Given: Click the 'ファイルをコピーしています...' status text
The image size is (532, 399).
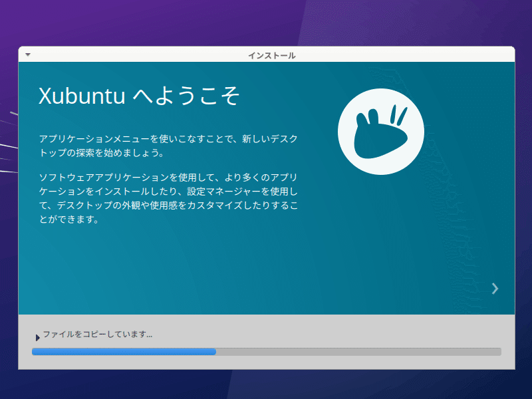Looking at the screenshot, I should tap(97, 334).
